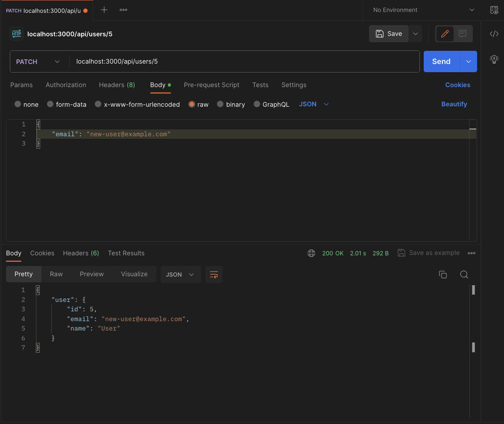Open the tab overflow three-dots menu
Screen dimensions: 504x424
click(x=123, y=10)
